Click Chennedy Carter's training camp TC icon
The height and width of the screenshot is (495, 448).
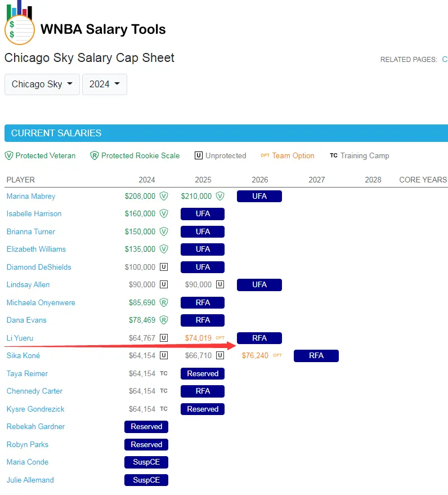tap(163, 390)
